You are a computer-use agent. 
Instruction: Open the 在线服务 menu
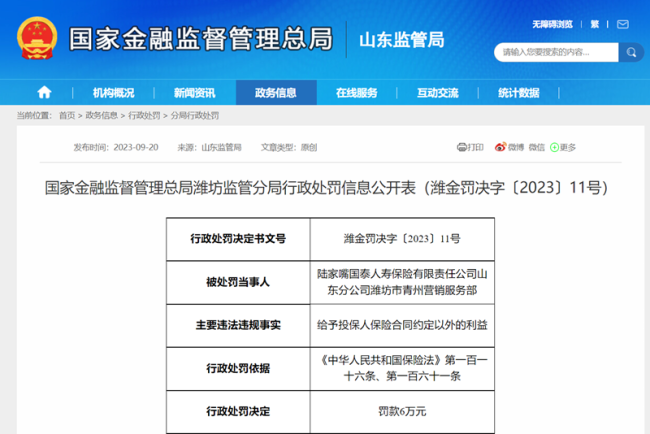tap(357, 93)
